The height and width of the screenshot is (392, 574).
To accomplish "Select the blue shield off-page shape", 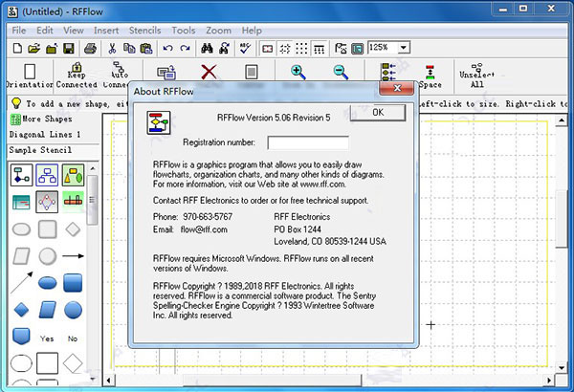I will pos(21,337).
